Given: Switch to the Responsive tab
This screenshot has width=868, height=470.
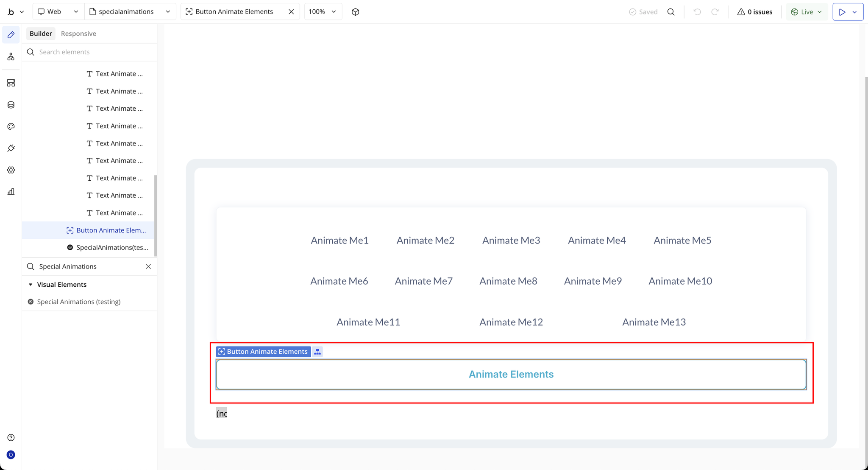Looking at the screenshot, I should pos(78,34).
